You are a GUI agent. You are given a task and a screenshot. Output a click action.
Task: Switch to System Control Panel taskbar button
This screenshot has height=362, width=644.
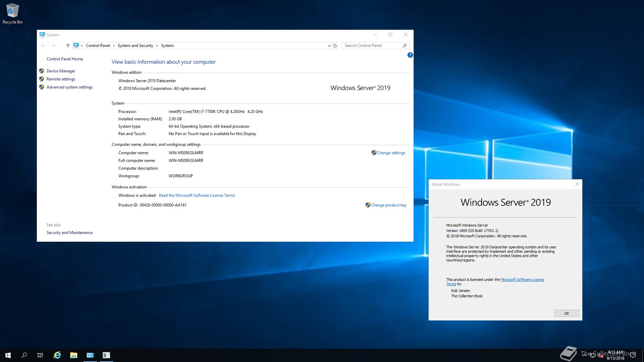[x=90, y=355]
